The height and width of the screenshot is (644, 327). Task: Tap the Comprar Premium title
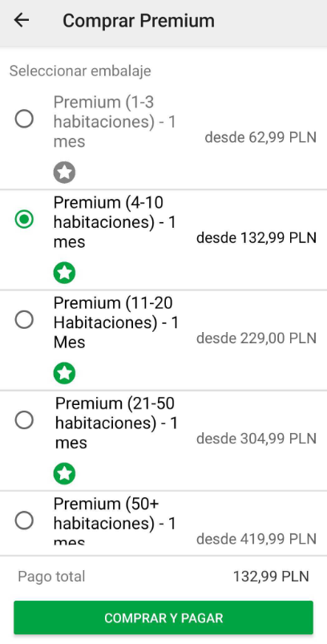[139, 21]
